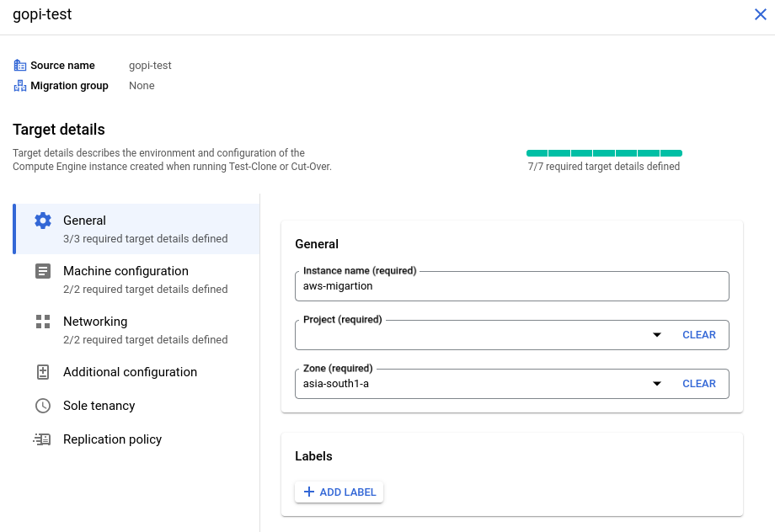Click the green required details progress bar
775x532 pixels.
click(x=604, y=153)
